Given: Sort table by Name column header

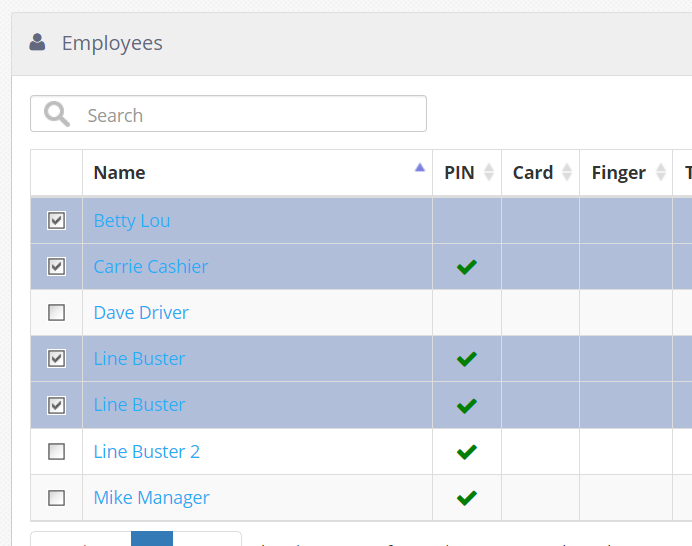Looking at the screenshot, I should pyautogui.click(x=257, y=173).
